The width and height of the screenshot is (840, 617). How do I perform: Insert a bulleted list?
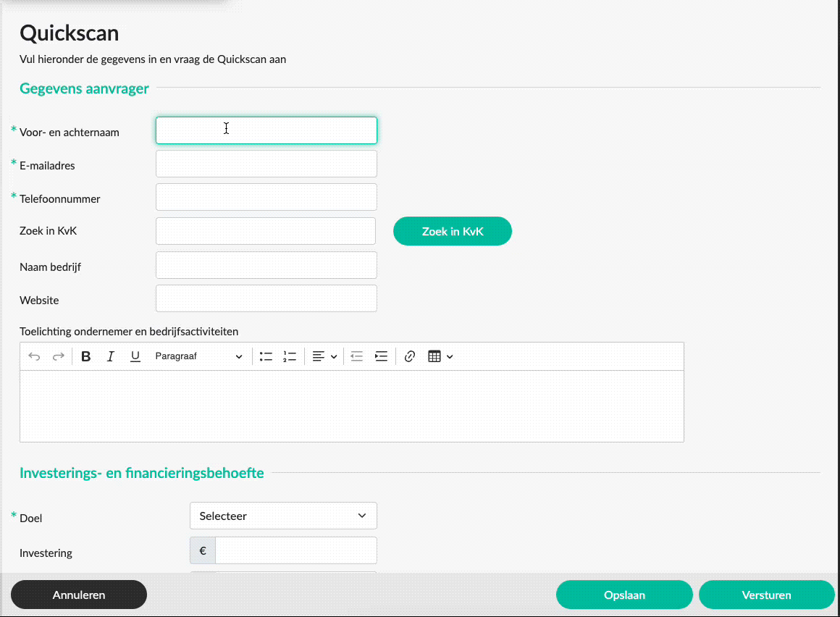click(266, 356)
